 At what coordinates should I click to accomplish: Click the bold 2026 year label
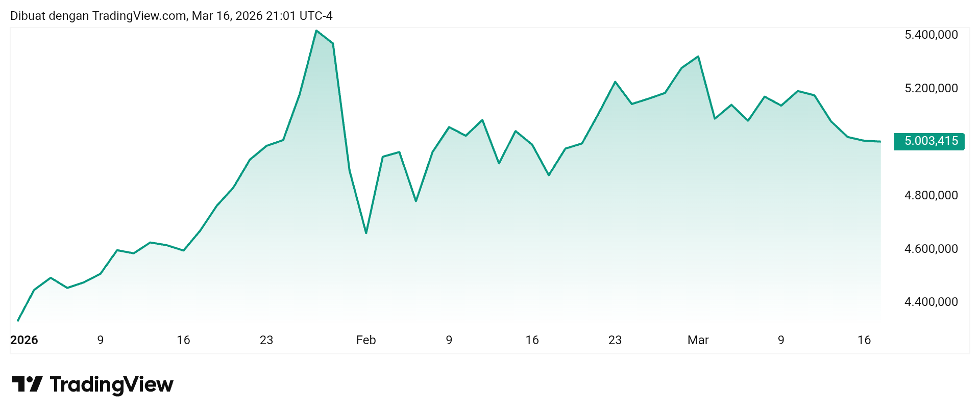pos(24,340)
